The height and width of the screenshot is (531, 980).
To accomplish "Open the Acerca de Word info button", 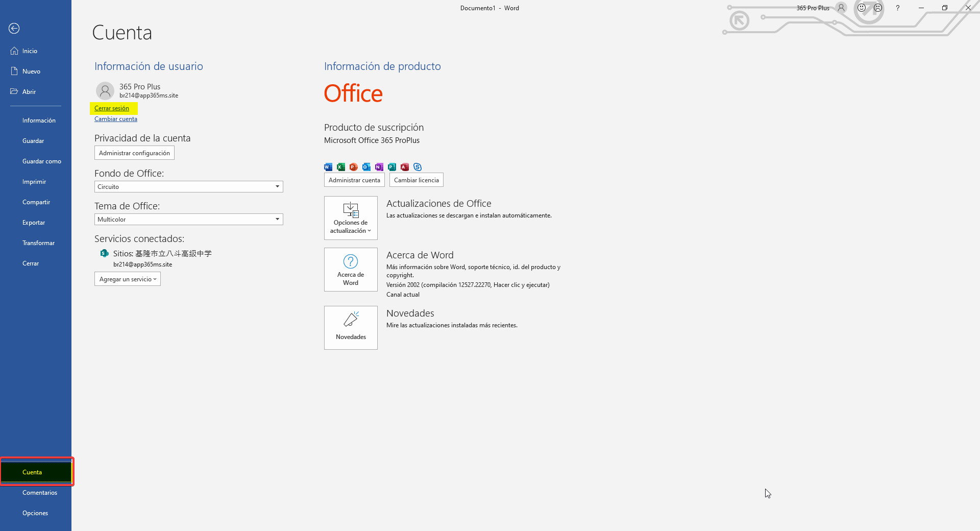I will point(351,270).
